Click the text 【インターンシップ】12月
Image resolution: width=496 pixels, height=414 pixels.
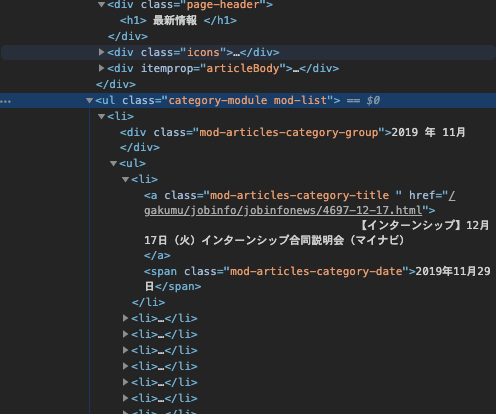425,225
